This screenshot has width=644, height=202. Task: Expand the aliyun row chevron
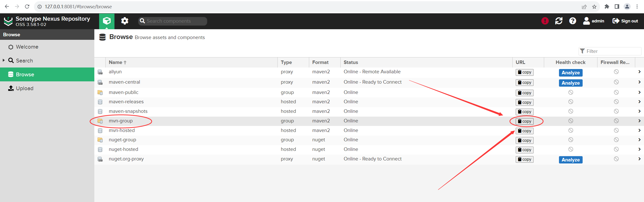pos(639,72)
